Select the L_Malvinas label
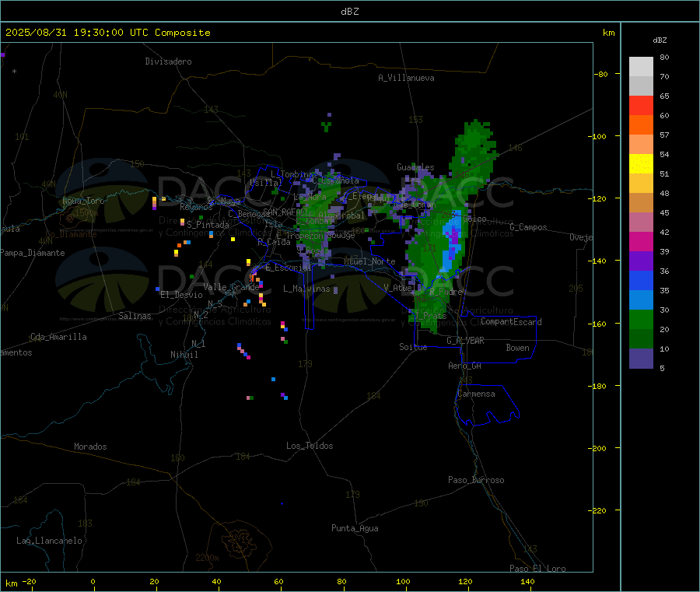Image resolution: width=700 pixels, height=592 pixels. [x=306, y=289]
